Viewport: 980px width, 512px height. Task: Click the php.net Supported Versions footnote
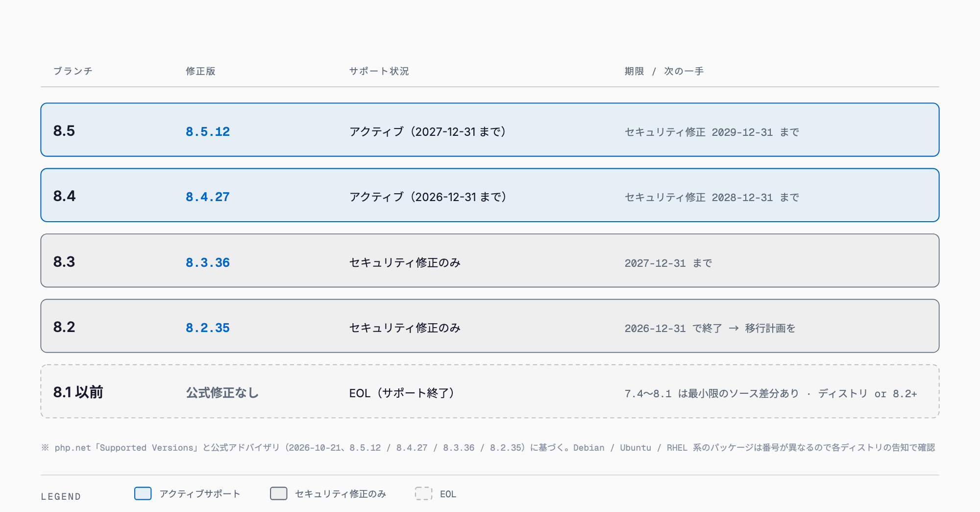[488, 447]
